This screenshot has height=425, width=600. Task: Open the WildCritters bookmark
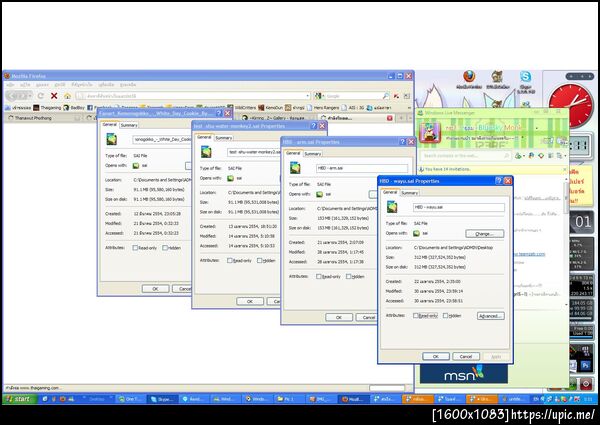pos(242,108)
